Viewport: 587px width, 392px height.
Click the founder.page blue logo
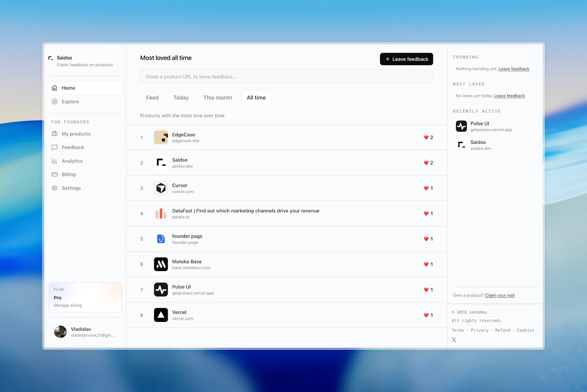click(x=161, y=239)
